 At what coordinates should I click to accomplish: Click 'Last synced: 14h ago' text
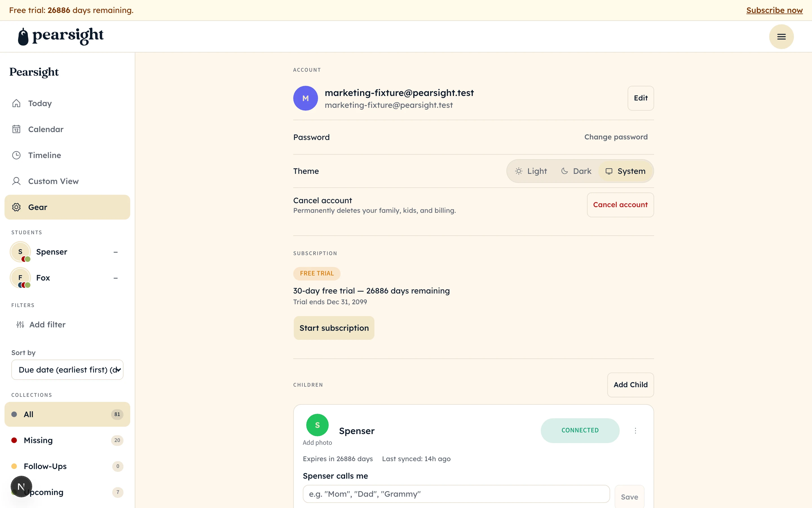416,459
